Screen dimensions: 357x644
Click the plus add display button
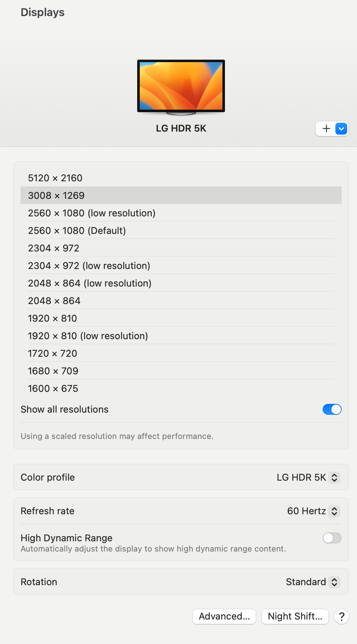(x=326, y=129)
